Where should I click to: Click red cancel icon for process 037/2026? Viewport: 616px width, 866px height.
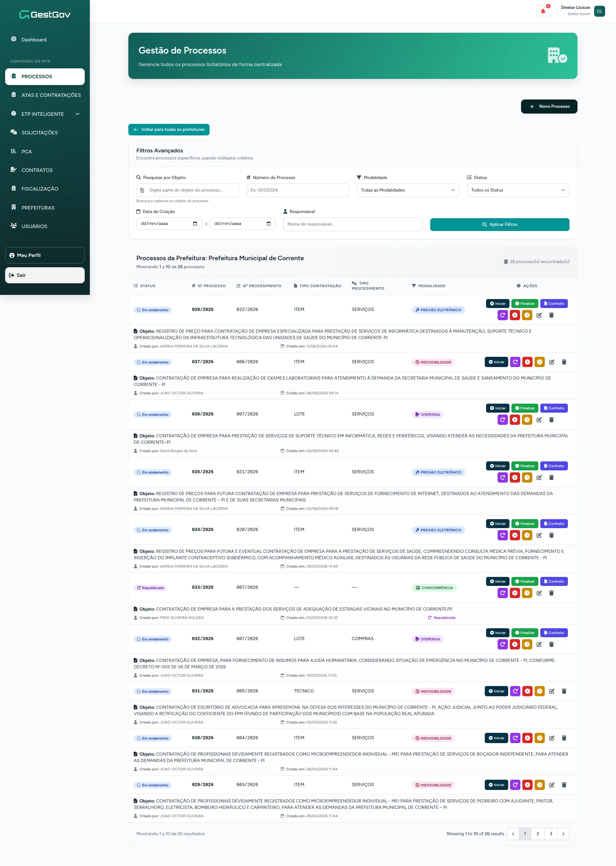tap(527, 362)
